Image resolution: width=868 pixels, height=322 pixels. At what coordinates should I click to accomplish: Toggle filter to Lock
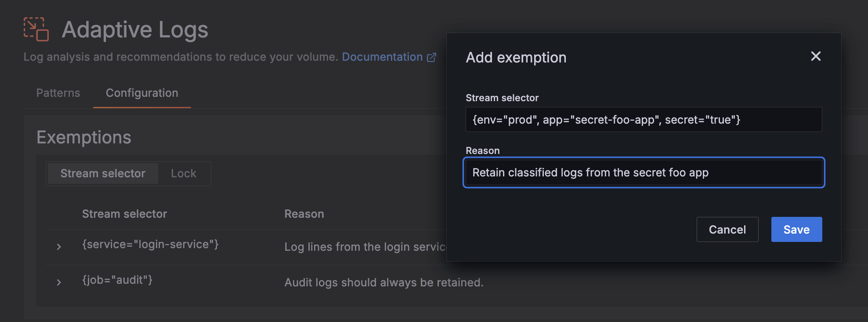point(184,173)
